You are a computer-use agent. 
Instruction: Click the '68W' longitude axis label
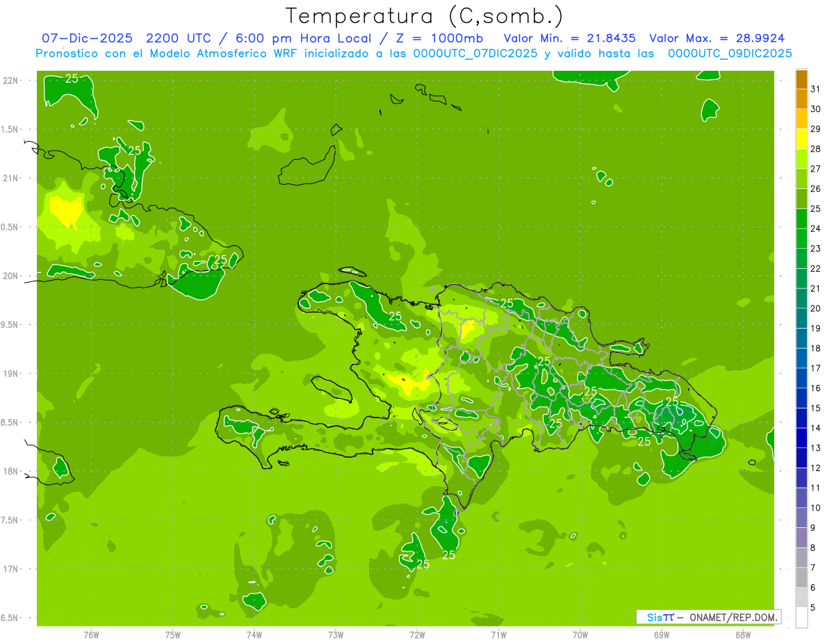pos(743,635)
